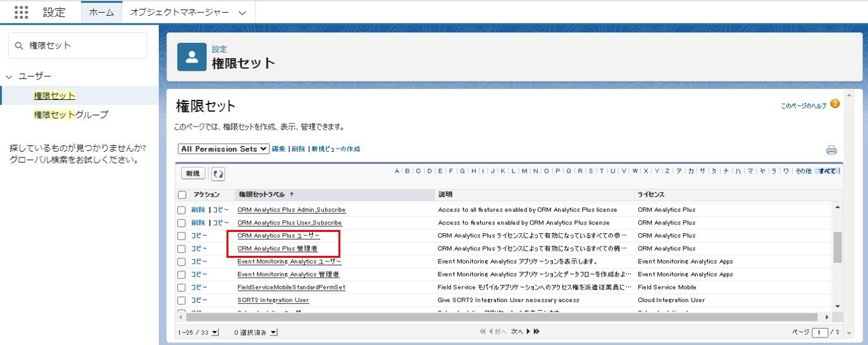Go to the next page arrow
This screenshot has height=345, width=868.
click(528, 332)
